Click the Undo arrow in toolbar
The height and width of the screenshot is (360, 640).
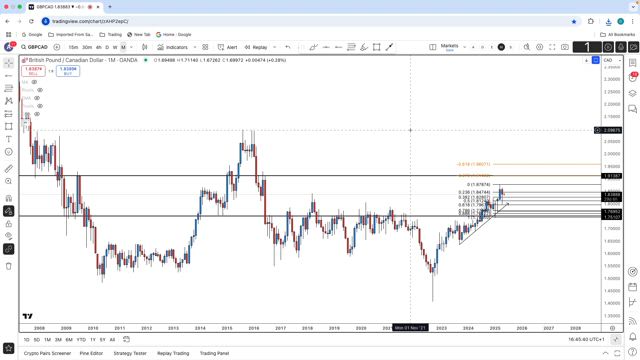[x=288, y=47]
